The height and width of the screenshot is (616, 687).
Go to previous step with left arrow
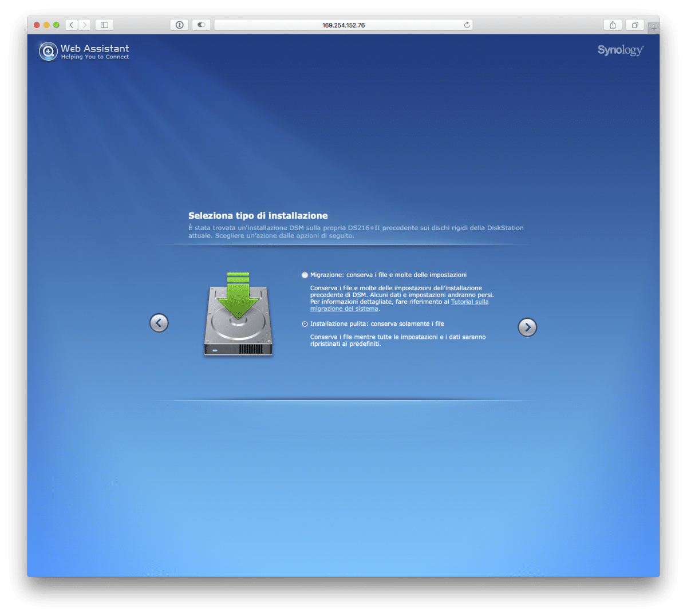[159, 323]
